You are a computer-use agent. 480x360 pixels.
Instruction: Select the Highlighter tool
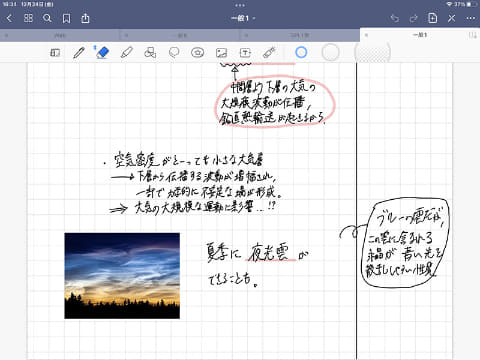tap(127, 53)
